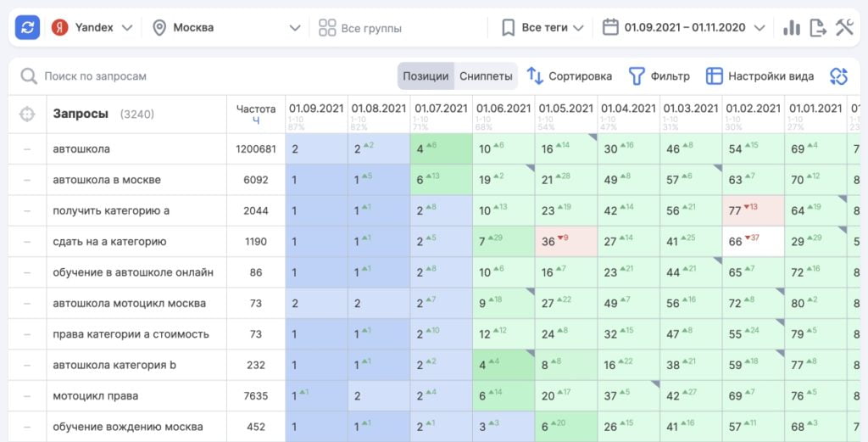The width and height of the screenshot is (868, 442).
Task: Click the export file icon
Action: point(818,28)
